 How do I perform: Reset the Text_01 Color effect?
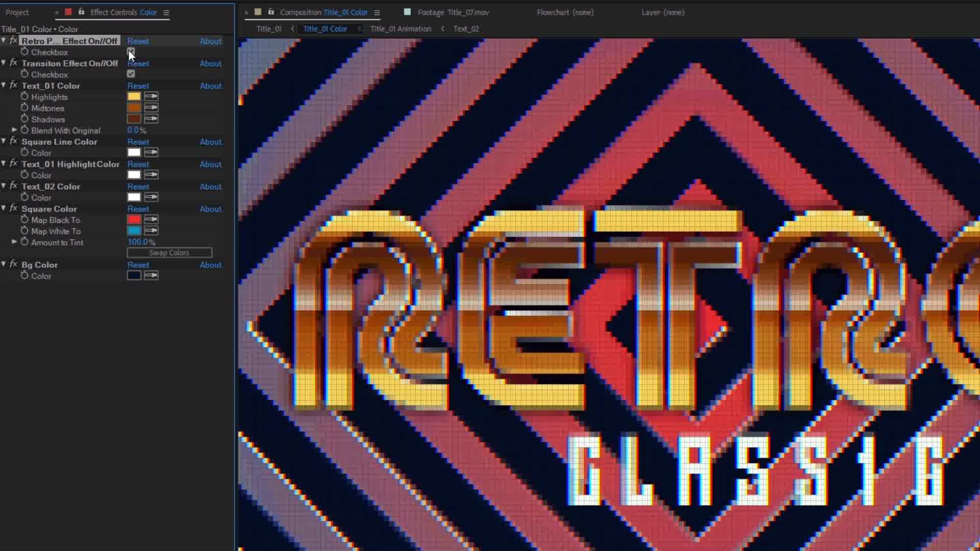[138, 86]
